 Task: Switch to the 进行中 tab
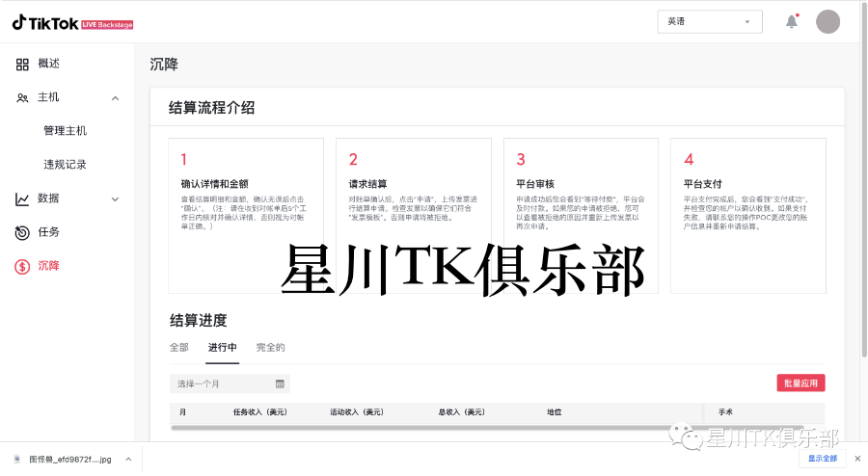(222, 347)
